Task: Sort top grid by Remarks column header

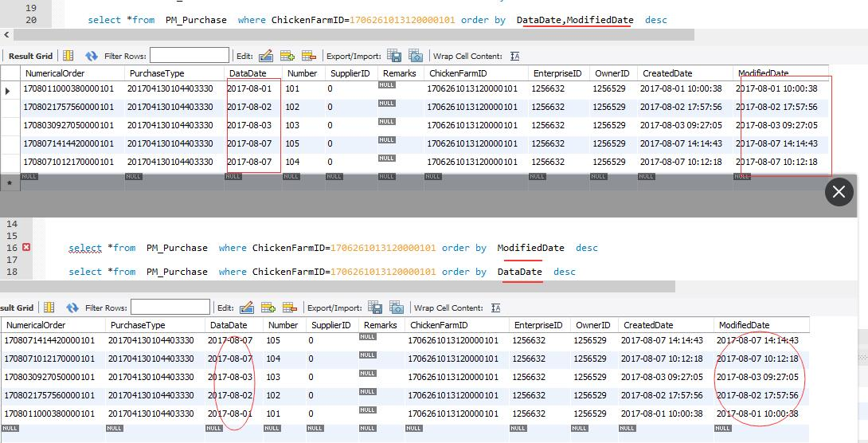Action: [399, 73]
